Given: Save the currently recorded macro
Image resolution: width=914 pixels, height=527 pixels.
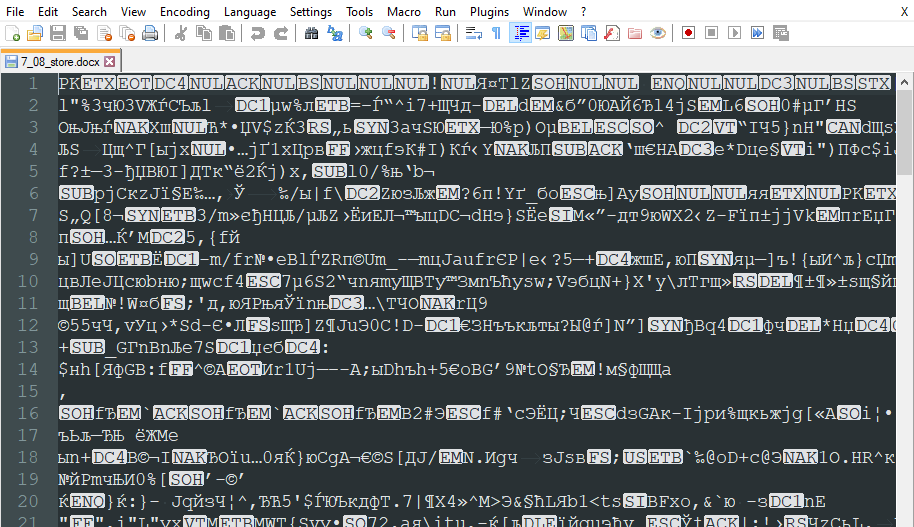Looking at the screenshot, I should tap(781, 33).
